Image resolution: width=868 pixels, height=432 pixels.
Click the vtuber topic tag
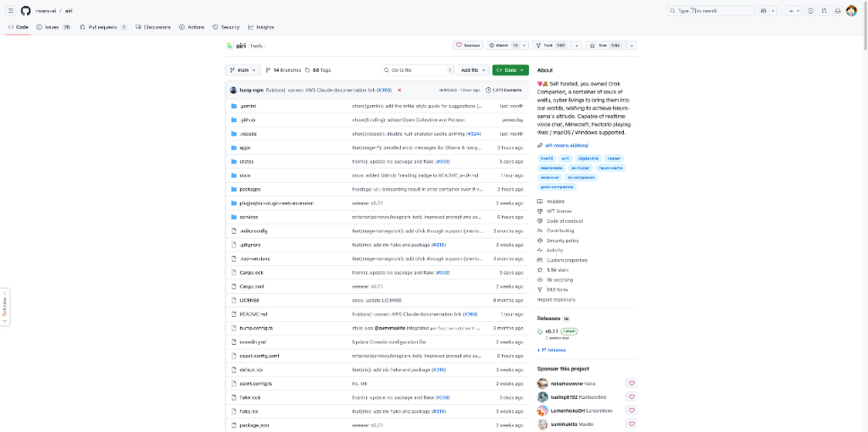click(614, 158)
